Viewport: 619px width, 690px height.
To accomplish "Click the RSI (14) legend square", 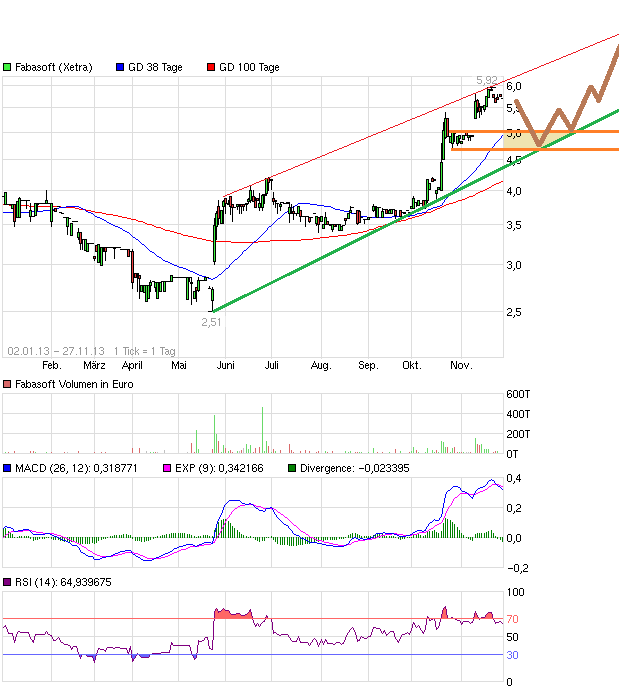I will [8, 581].
